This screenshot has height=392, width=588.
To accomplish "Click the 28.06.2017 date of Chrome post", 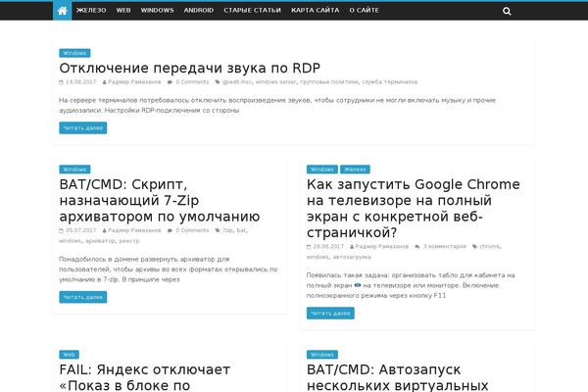I will (328, 246).
